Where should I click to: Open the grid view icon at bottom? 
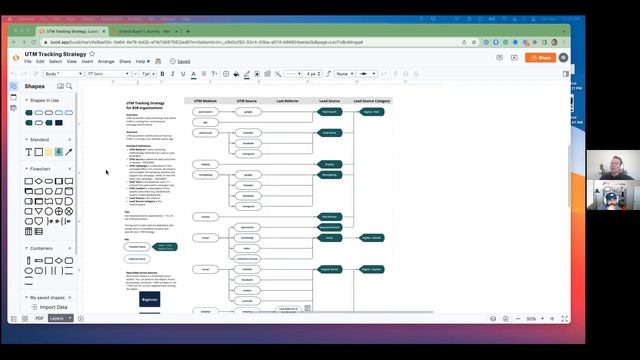(x=25, y=319)
